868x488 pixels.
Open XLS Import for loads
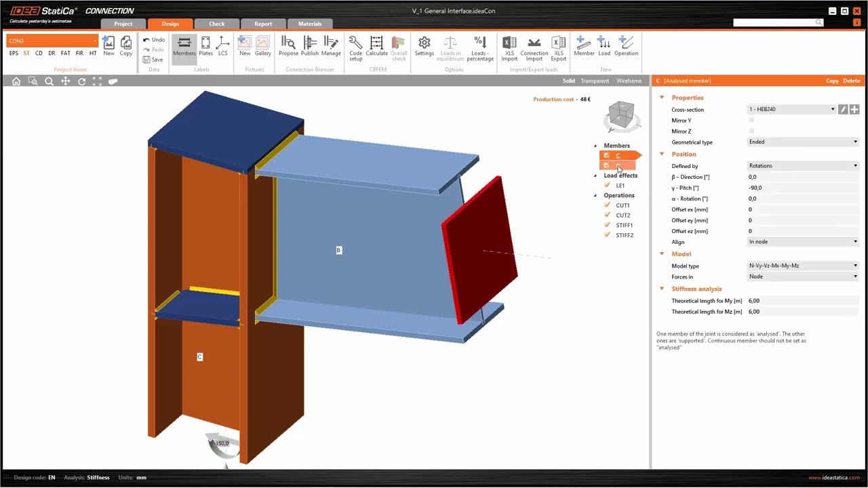509,48
